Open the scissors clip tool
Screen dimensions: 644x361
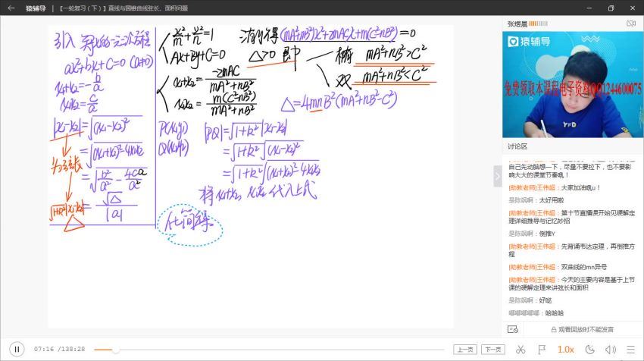[520, 350]
